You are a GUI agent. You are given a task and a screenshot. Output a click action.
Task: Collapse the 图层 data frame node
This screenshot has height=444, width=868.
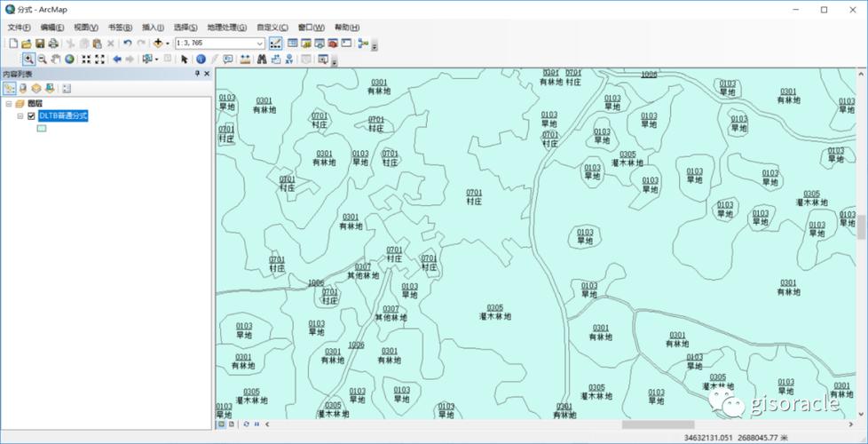(x=9, y=104)
